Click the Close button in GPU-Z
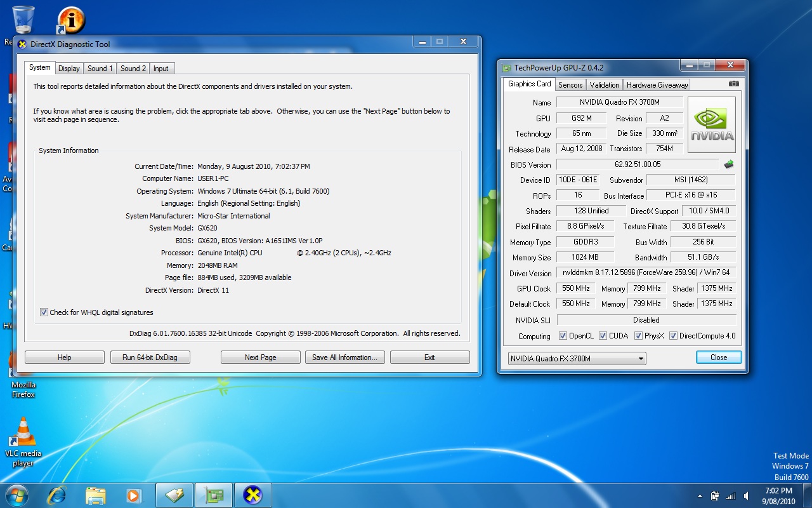Image resolution: width=812 pixels, height=508 pixels. (x=719, y=358)
